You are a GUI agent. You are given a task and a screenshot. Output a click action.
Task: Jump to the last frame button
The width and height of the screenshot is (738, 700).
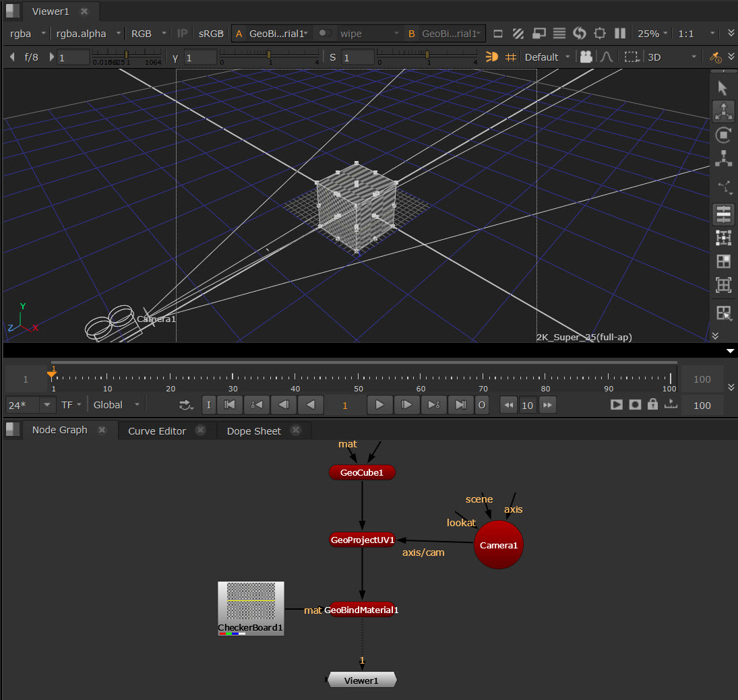pos(460,405)
